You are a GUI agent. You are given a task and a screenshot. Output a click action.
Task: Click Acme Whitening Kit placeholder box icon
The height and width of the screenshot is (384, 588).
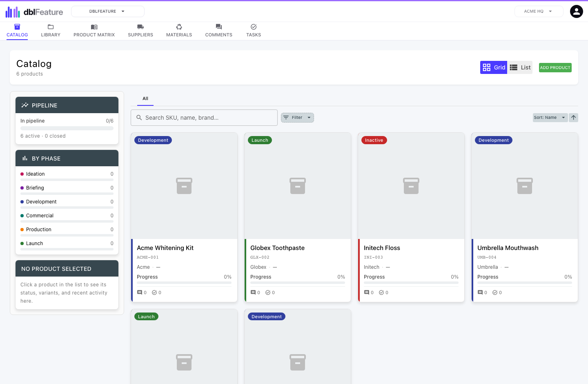184,186
